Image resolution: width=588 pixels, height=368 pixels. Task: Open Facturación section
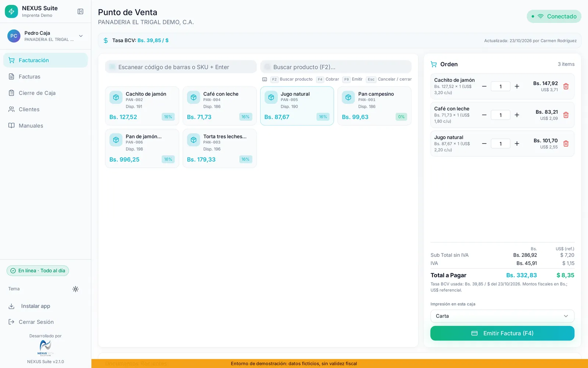(x=46, y=60)
